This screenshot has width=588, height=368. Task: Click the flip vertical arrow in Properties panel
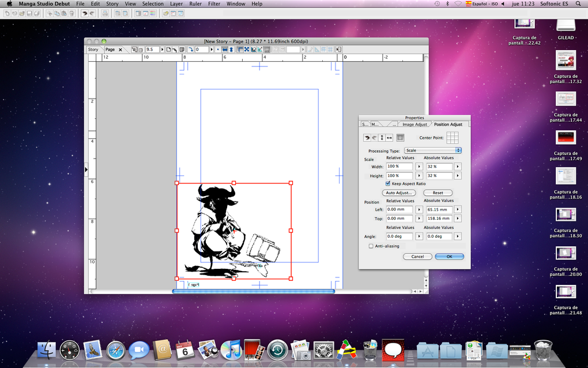(382, 138)
